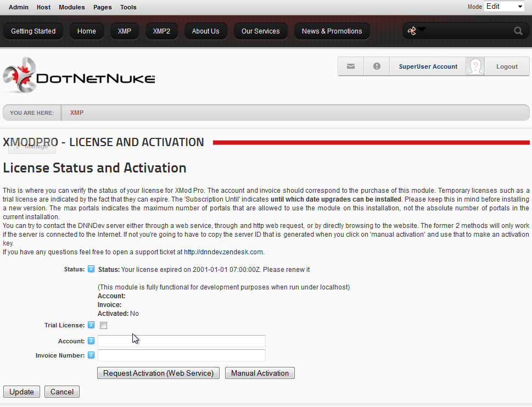Click the Status help icon
The height and width of the screenshot is (407, 532).
point(91,269)
